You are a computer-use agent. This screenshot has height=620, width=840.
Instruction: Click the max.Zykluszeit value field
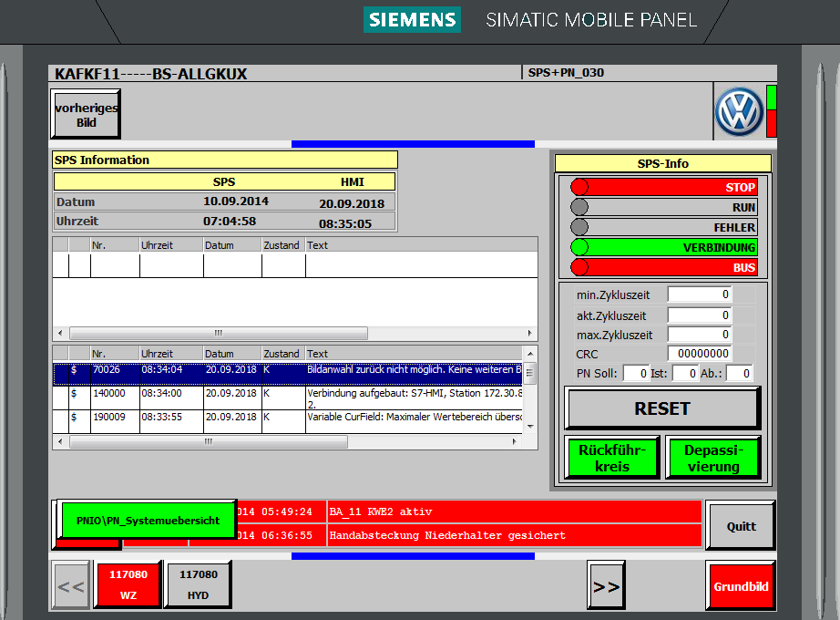pos(700,334)
